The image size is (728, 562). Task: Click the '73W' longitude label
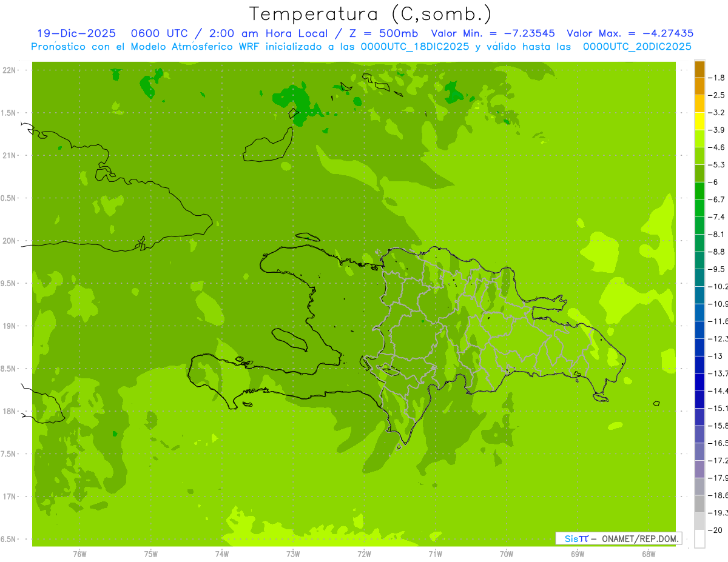[293, 554]
